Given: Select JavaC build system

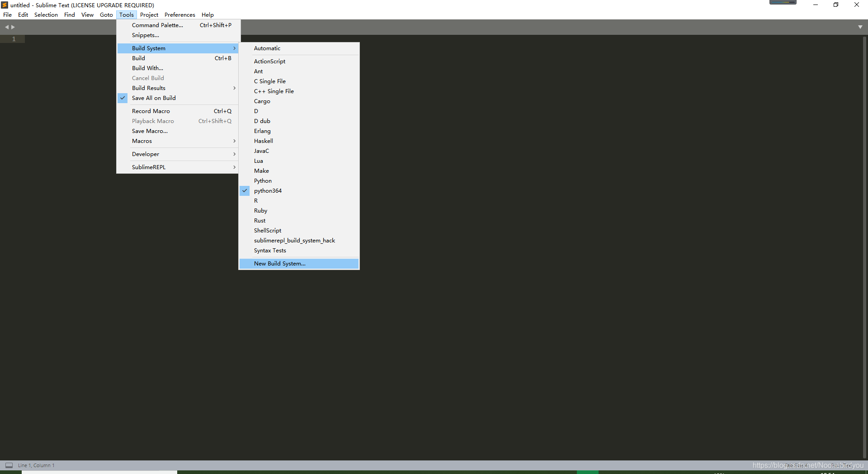Looking at the screenshot, I should (299, 151).
